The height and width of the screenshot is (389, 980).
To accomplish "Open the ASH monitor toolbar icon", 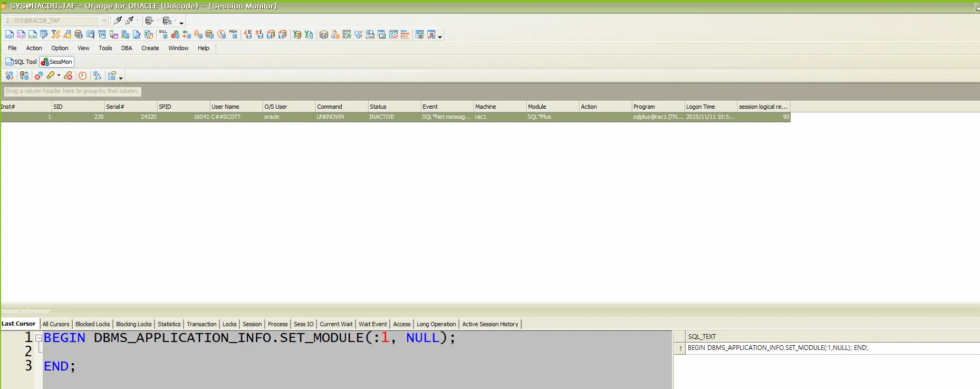I will pos(233,34).
